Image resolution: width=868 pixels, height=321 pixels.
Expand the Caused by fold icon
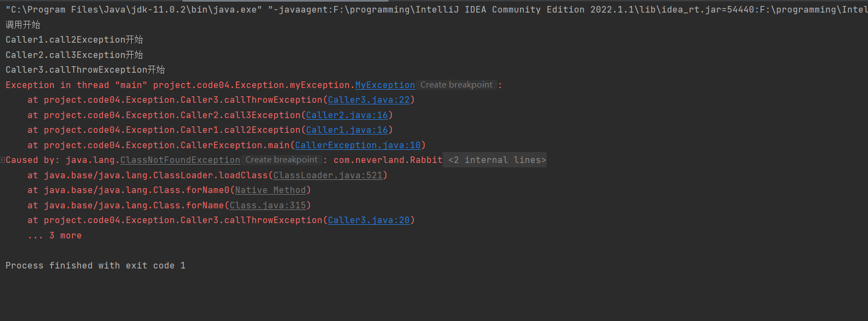3,160
